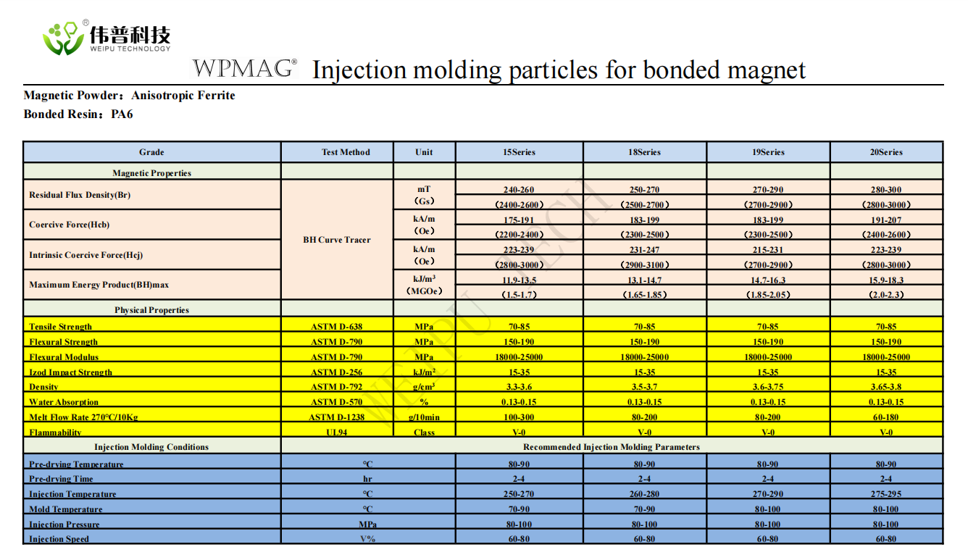Click the Tensile Strength row label
This screenshot has height=560, width=968.
pyautogui.click(x=61, y=327)
